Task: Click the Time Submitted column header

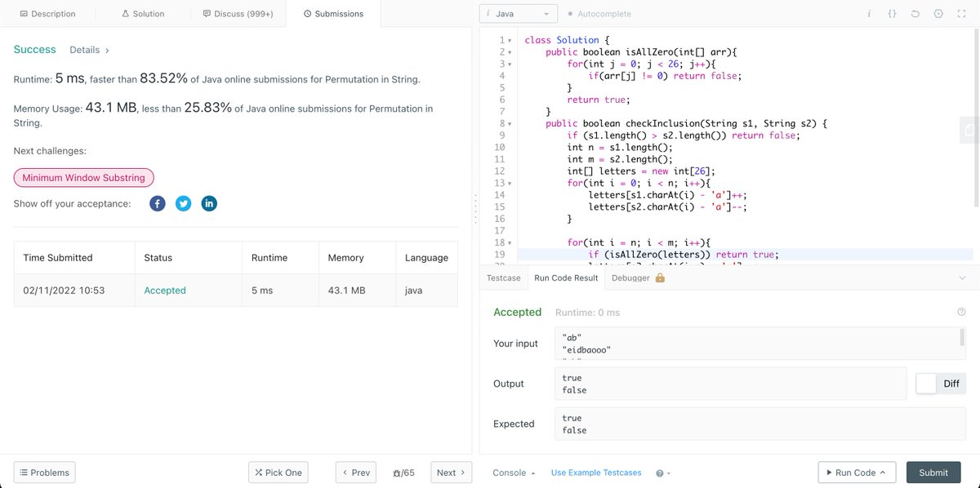Action: tap(74, 257)
